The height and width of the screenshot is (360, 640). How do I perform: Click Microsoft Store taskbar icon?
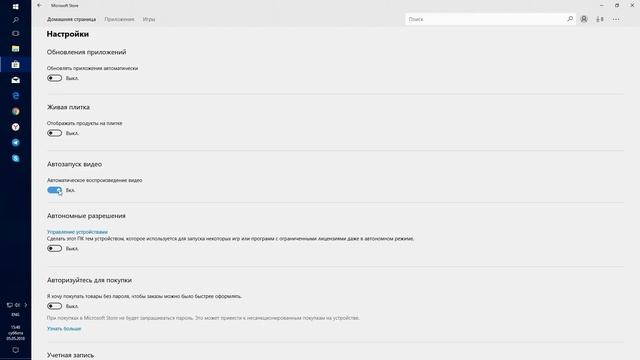click(16, 64)
